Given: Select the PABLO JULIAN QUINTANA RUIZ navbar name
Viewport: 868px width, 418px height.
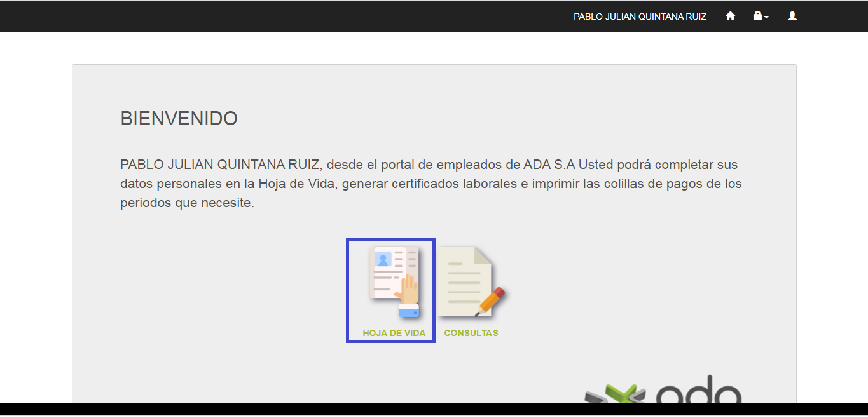Looking at the screenshot, I should point(640,17).
